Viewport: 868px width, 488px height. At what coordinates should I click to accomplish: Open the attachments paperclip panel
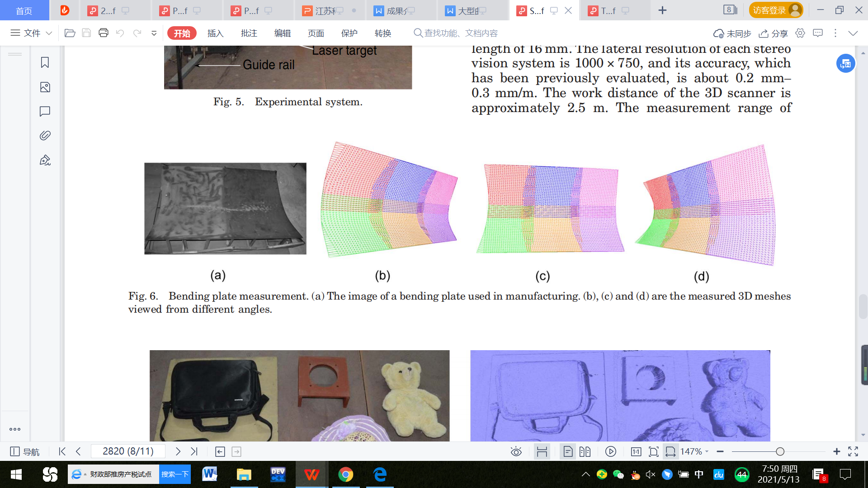click(x=45, y=136)
